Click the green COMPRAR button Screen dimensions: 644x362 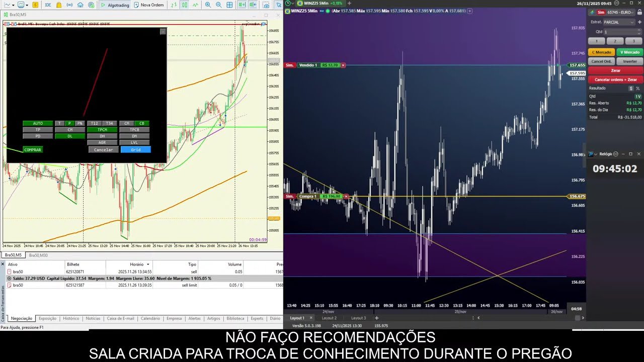tap(33, 150)
